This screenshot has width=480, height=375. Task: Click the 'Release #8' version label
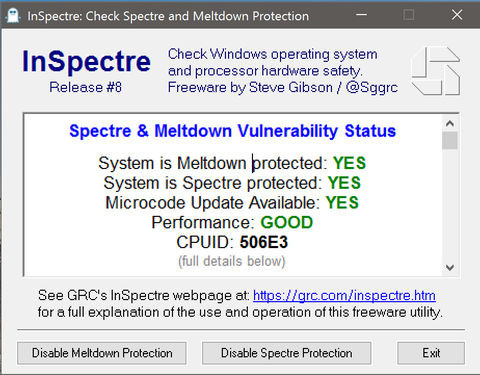(85, 87)
